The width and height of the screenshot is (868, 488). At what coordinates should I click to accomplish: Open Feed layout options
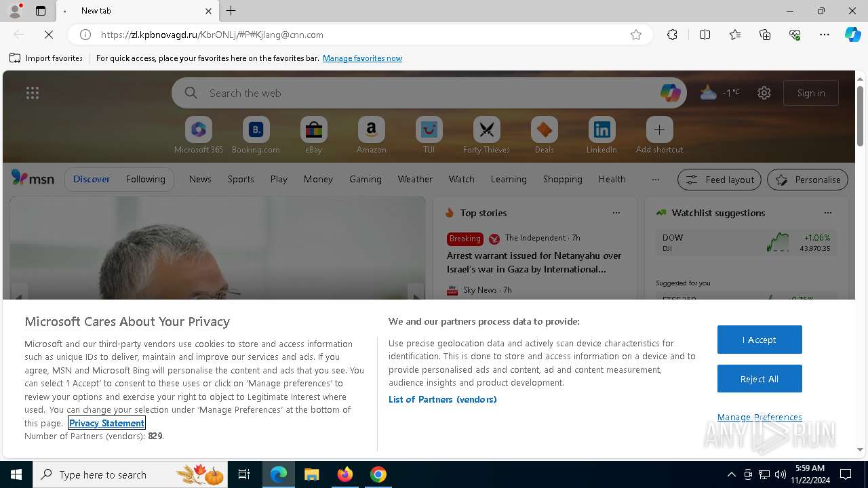(x=719, y=180)
